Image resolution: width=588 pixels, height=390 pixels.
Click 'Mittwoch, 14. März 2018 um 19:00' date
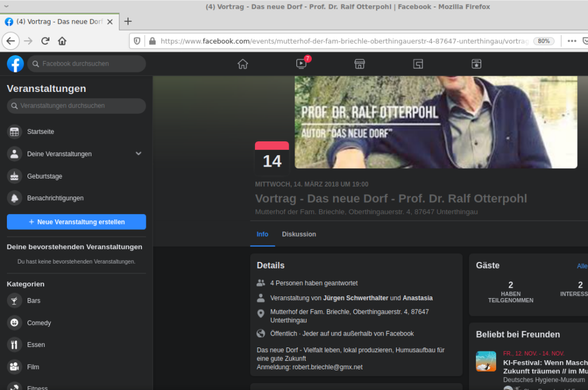[311, 184]
